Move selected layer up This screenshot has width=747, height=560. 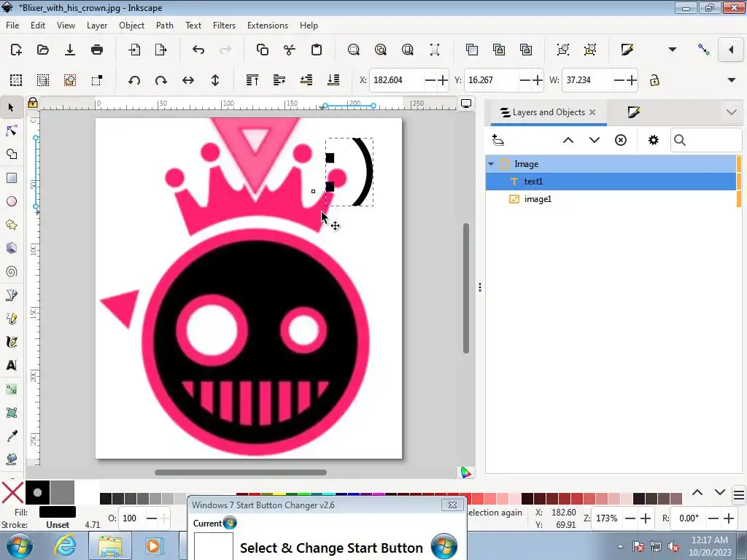click(568, 140)
